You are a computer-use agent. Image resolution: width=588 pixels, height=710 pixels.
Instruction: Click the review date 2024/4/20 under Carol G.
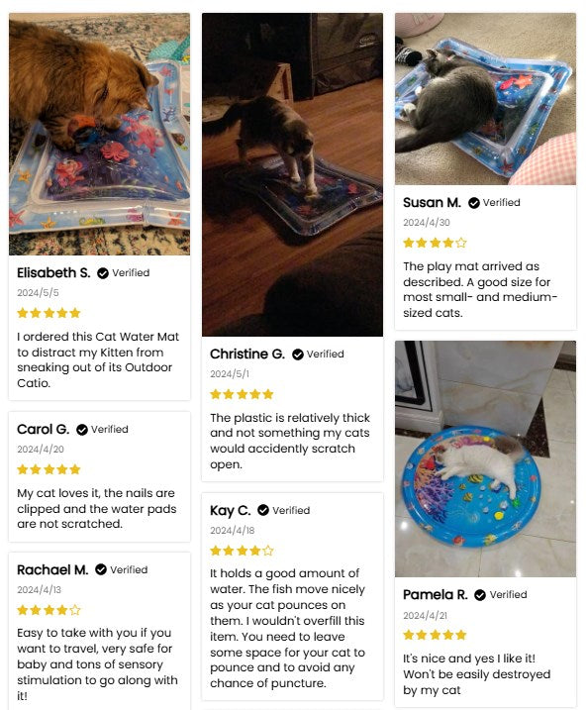(x=41, y=450)
